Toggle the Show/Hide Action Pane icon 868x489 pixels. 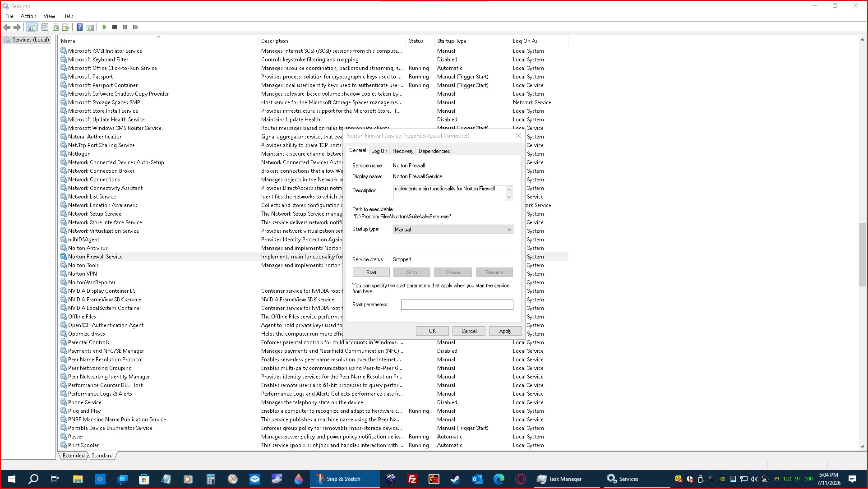[x=90, y=27]
